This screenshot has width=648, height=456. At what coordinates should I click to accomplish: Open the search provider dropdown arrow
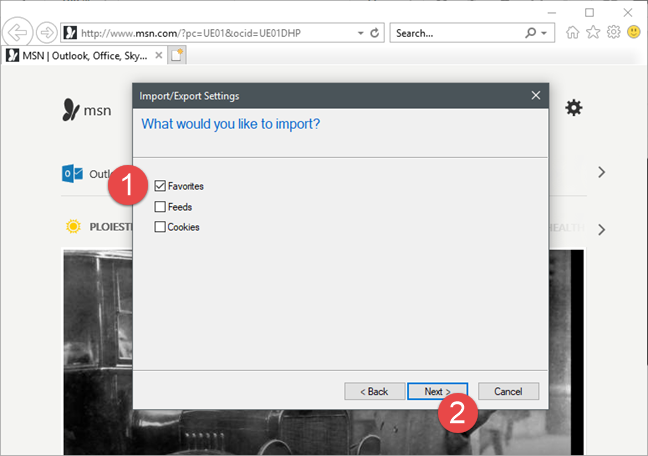pos(544,33)
